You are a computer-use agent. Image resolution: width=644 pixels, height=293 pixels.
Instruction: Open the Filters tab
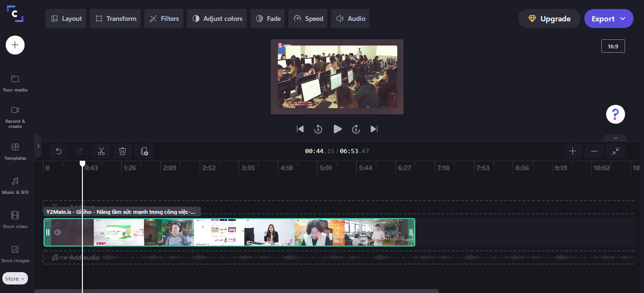pyautogui.click(x=164, y=19)
